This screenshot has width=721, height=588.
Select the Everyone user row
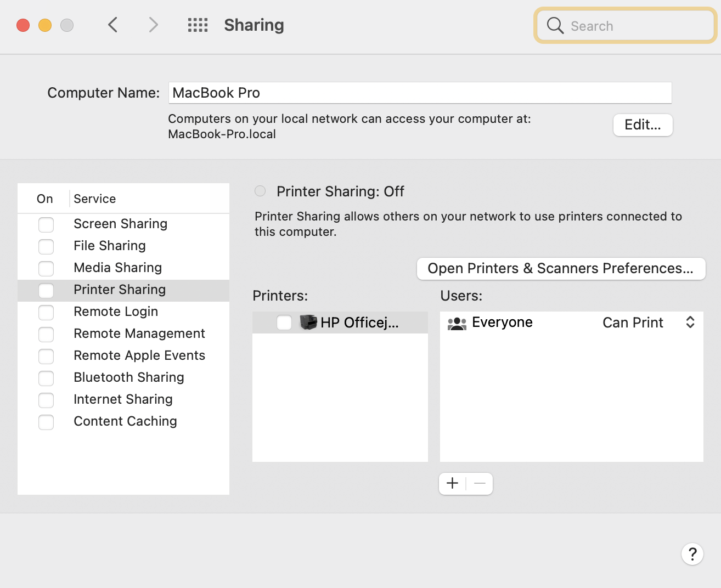click(502, 323)
